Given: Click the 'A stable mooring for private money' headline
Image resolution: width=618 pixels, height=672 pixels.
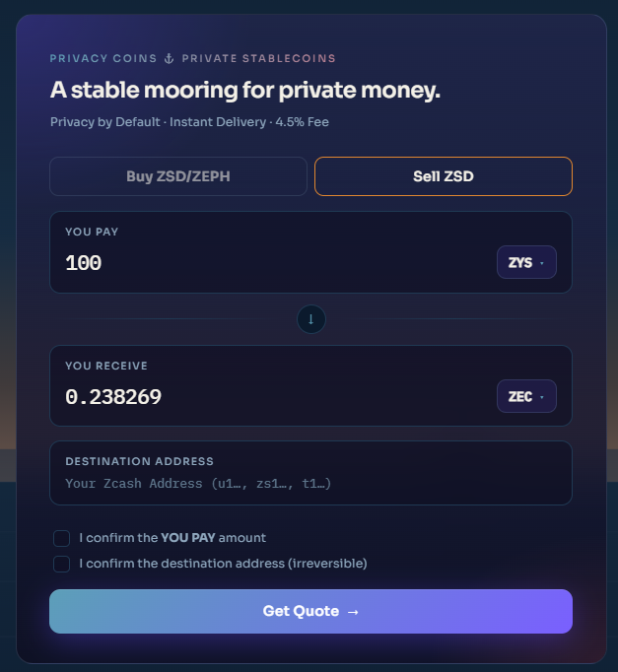Looking at the screenshot, I should tap(245, 91).
